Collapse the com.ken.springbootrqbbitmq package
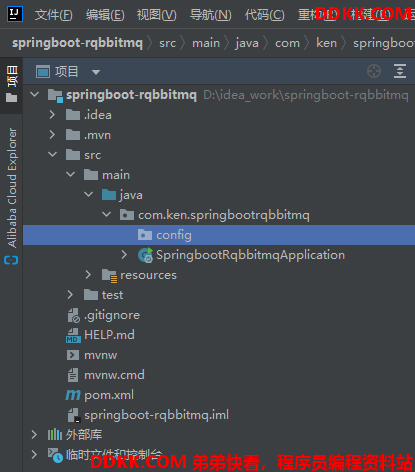The width and height of the screenshot is (415, 472). (107, 215)
